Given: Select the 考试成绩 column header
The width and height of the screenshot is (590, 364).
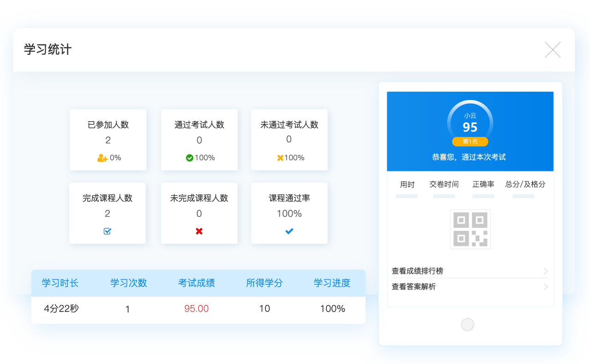Looking at the screenshot, I should (x=196, y=283).
